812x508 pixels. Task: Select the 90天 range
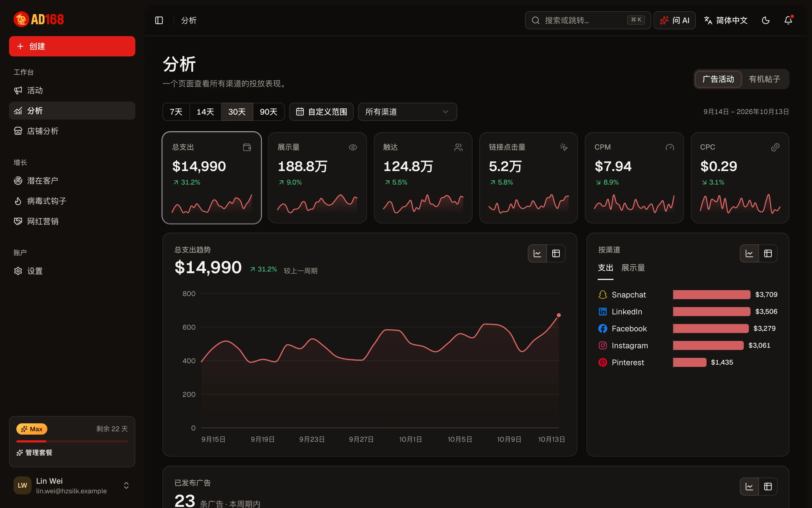(268, 112)
